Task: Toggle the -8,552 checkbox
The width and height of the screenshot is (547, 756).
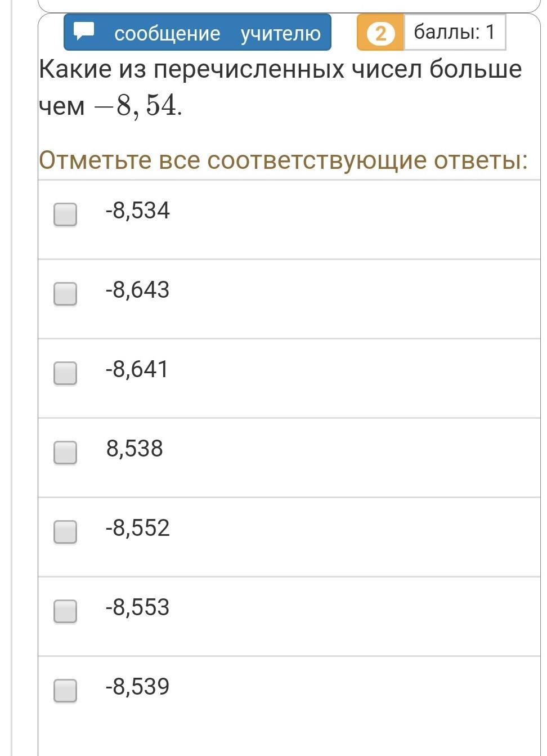Action: pos(65,532)
